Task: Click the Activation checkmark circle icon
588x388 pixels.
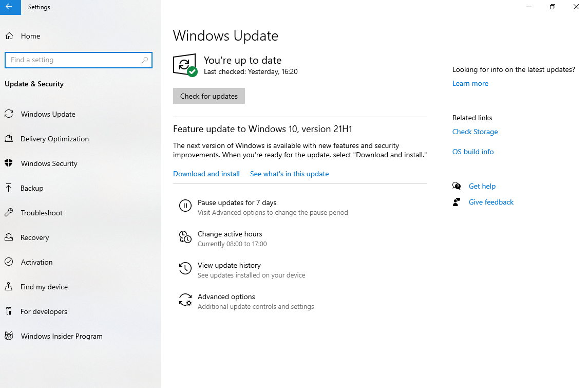Action: pos(9,262)
